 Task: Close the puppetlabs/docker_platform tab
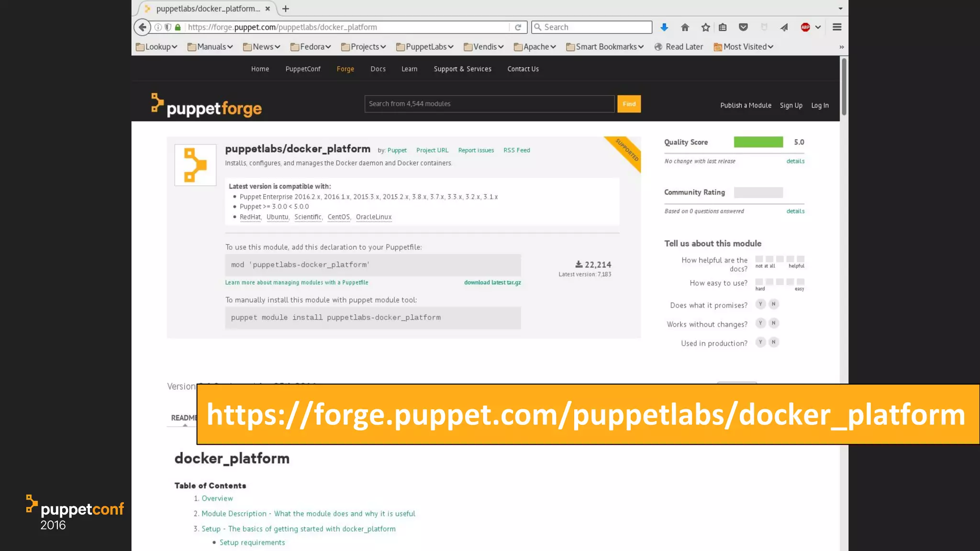267,9
